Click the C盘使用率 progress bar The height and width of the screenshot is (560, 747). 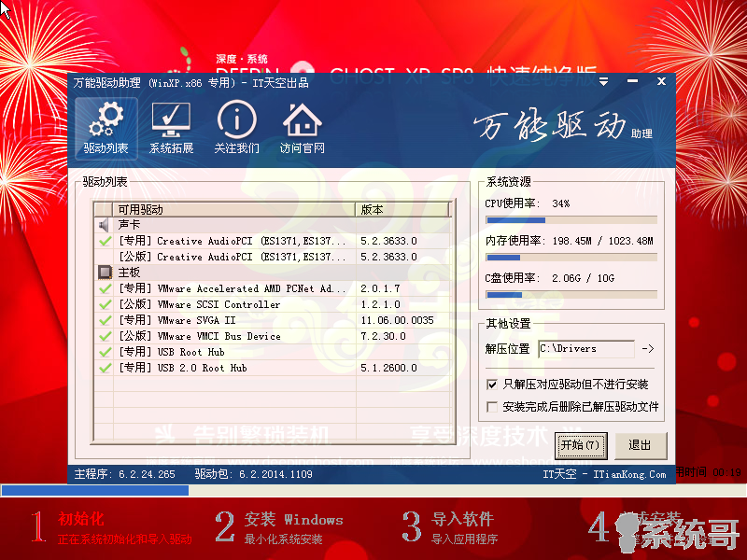point(571,295)
